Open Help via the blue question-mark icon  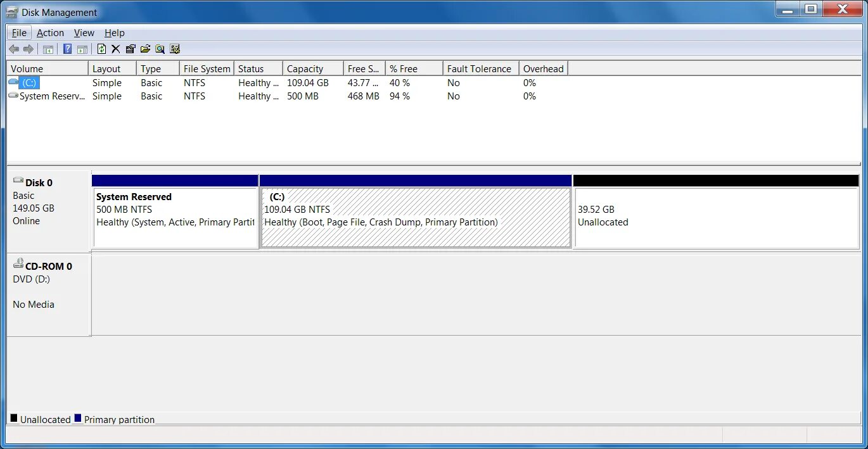[x=67, y=49]
